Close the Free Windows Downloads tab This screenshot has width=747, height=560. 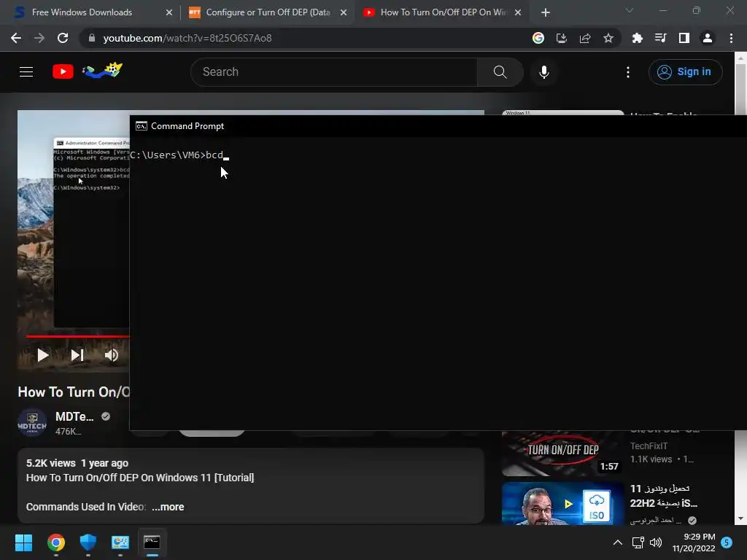tap(169, 12)
